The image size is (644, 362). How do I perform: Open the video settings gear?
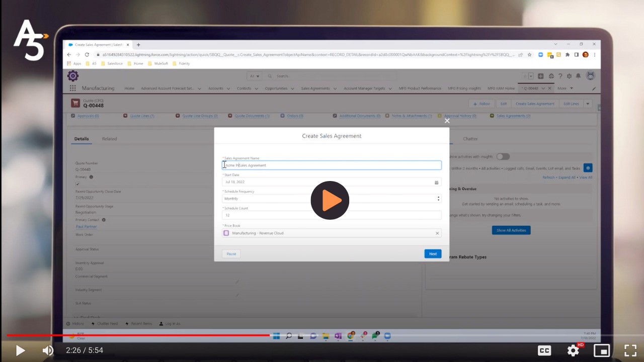[x=573, y=350]
